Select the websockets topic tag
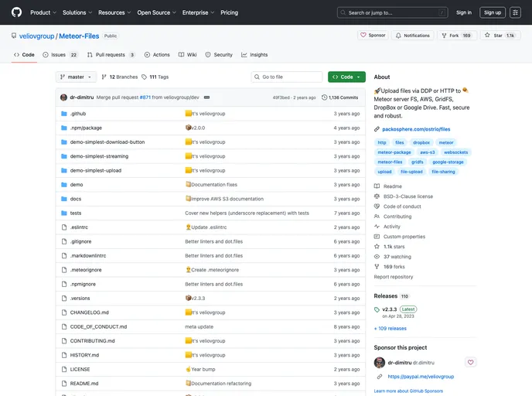Screen dimensions: 532x396 point(455,152)
